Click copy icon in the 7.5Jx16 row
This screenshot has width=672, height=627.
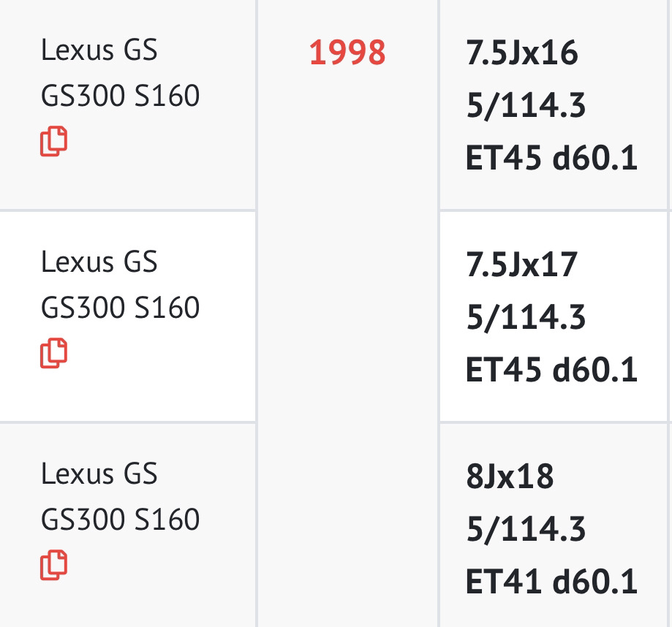pos(53,141)
